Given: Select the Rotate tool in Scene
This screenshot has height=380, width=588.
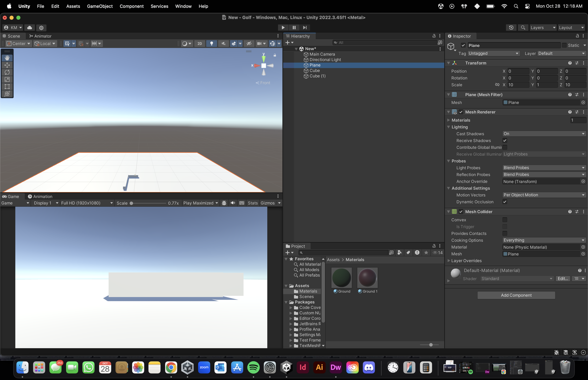Looking at the screenshot, I should click(x=7, y=72).
